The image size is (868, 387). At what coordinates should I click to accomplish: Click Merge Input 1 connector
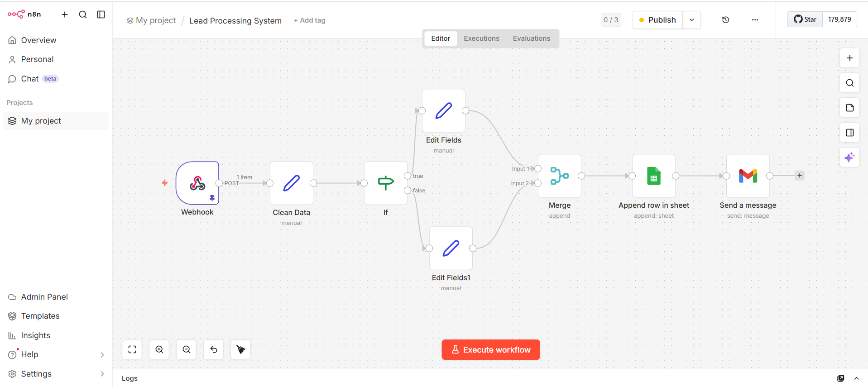538,168
